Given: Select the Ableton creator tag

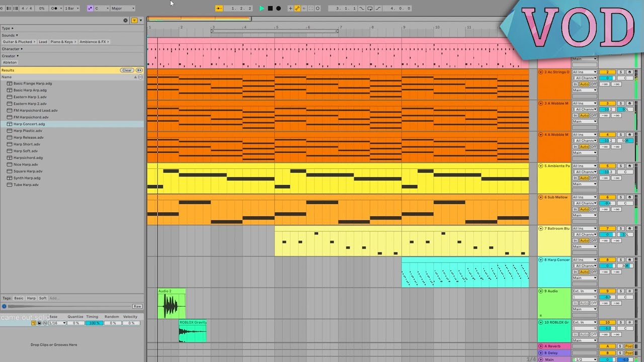Looking at the screenshot, I should 10,62.
